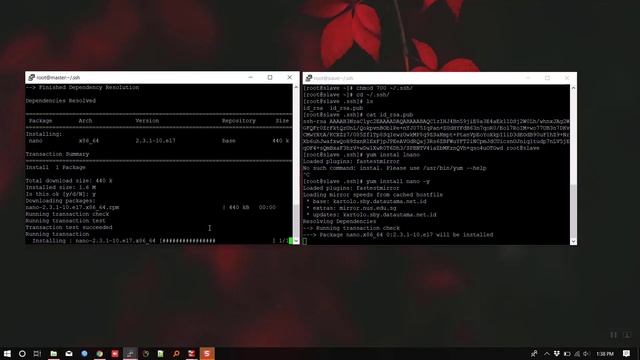Open Dropbox from the system tray
This screenshot has width=640, height=360.
pyautogui.click(x=556, y=353)
